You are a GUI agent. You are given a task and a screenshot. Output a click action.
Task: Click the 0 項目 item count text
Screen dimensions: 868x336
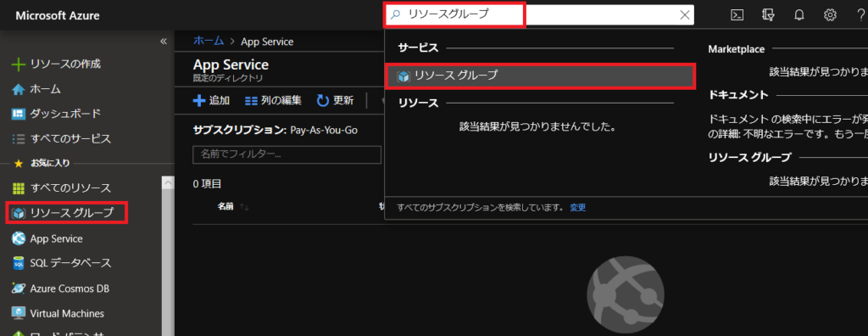207,184
